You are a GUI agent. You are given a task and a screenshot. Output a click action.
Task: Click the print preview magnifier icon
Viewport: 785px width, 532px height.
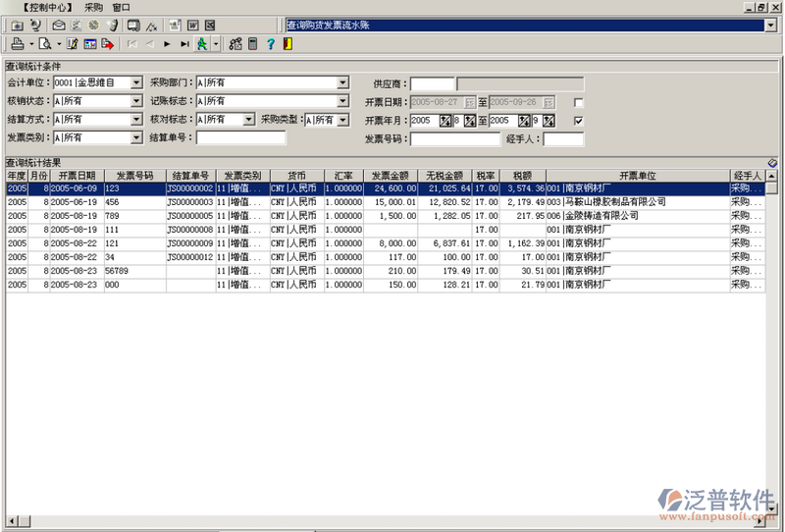(45, 44)
